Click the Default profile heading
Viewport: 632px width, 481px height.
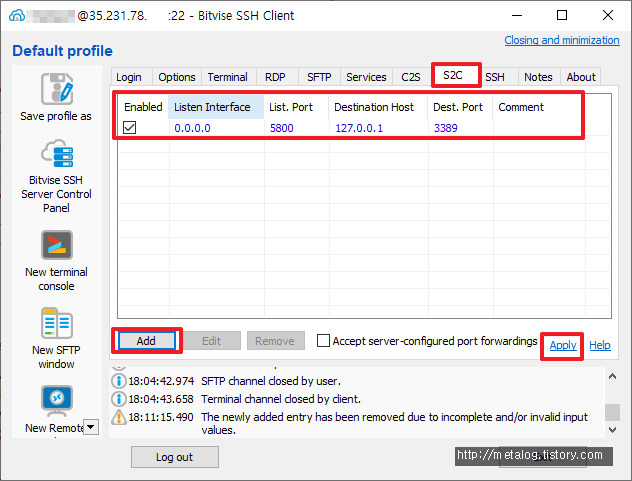pyautogui.click(x=62, y=51)
